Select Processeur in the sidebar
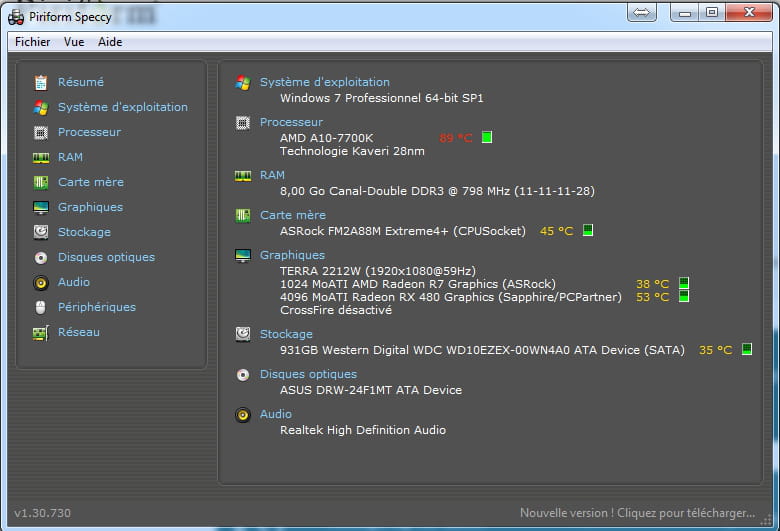780x531 pixels. click(89, 132)
